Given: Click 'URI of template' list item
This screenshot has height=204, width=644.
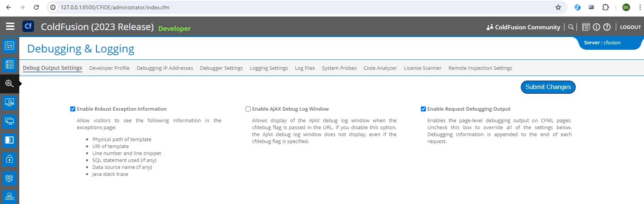Looking at the screenshot, I should point(110,147).
